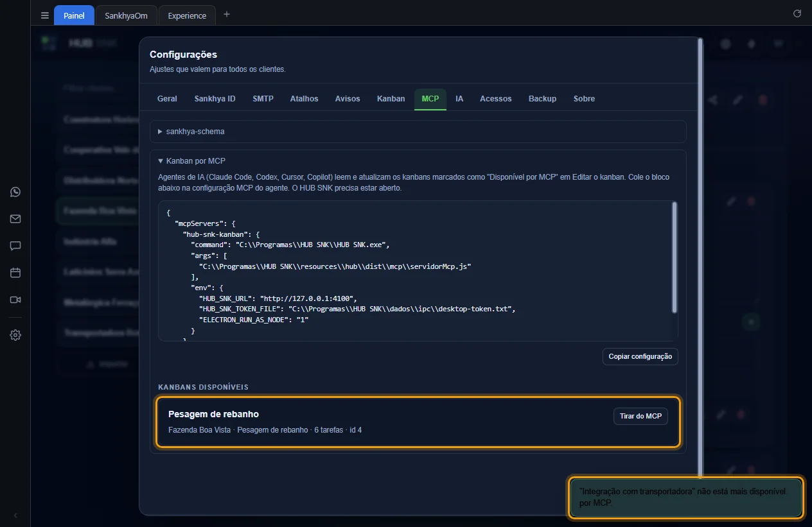The image size is (812, 527).
Task: Open the chat bubble icon in sidebar
Action: click(x=15, y=246)
